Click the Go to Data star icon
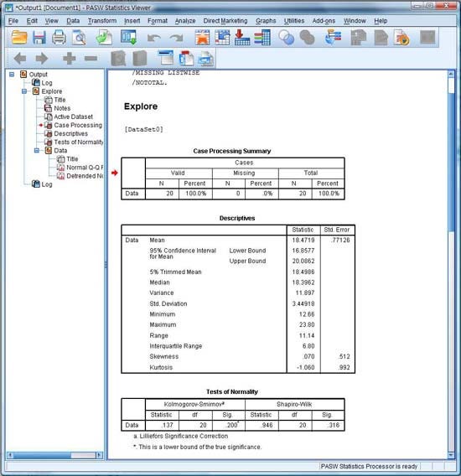461x476 pixels. (202, 38)
